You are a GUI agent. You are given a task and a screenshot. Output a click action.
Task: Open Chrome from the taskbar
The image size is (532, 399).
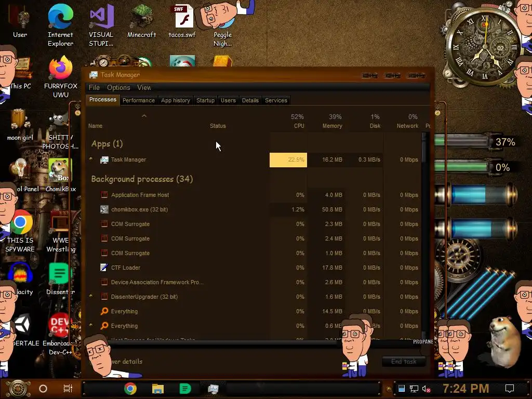130,389
